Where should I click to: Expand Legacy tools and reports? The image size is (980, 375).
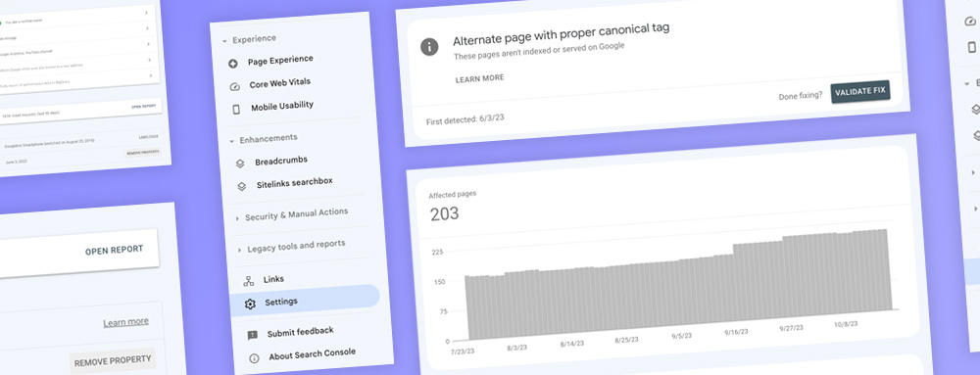(x=239, y=251)
